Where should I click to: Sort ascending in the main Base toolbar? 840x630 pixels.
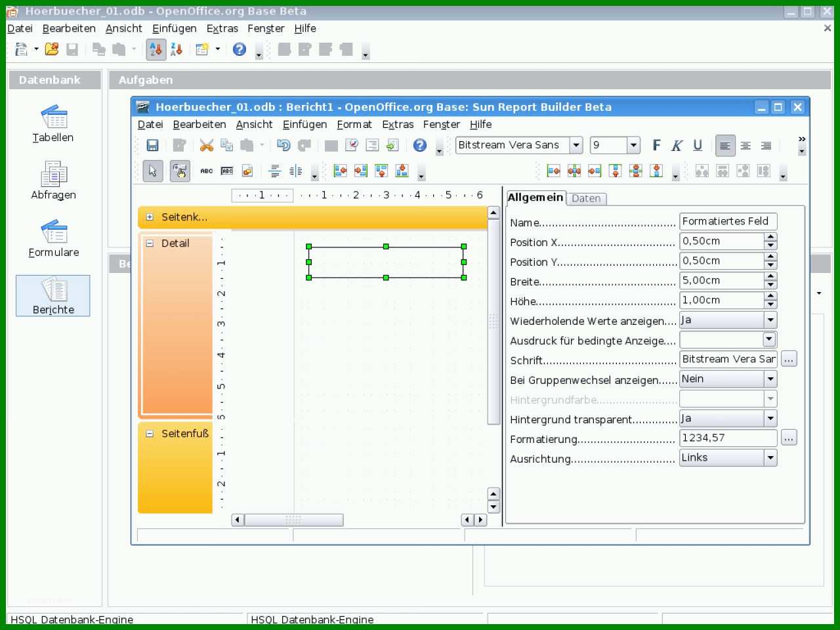click(x=156, y=49)
